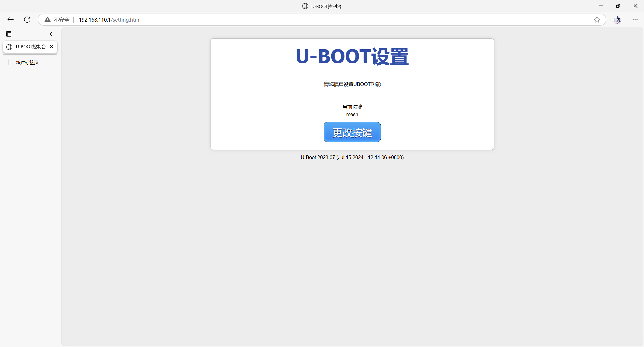Minimize the browser window
This screenshot has width=644, height=347.
[x=601, y=6]
